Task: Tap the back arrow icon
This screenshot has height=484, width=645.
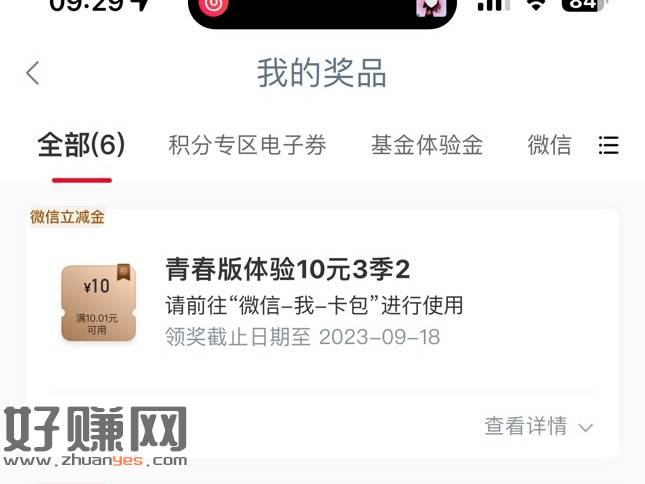Action: (33, 73)
